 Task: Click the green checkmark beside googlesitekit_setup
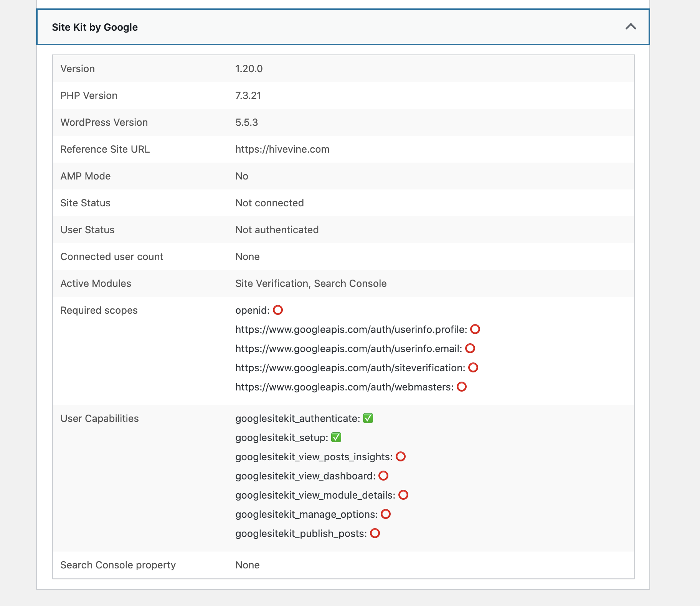336,437
